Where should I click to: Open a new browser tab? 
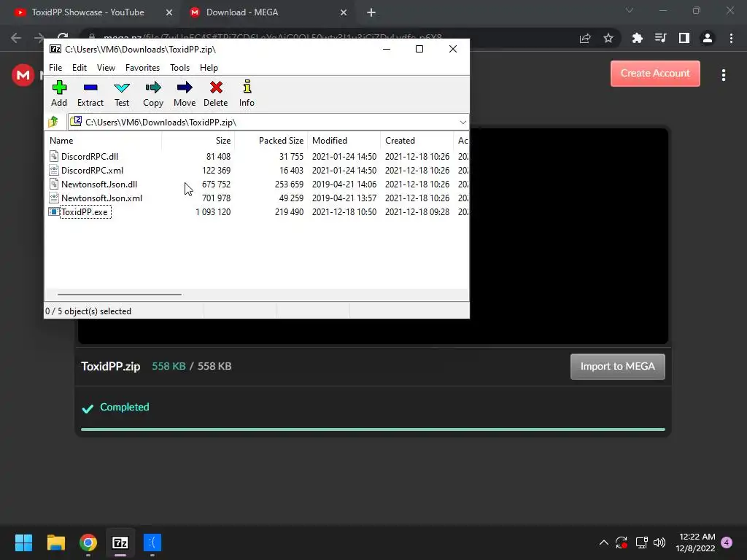pos(371,12)
